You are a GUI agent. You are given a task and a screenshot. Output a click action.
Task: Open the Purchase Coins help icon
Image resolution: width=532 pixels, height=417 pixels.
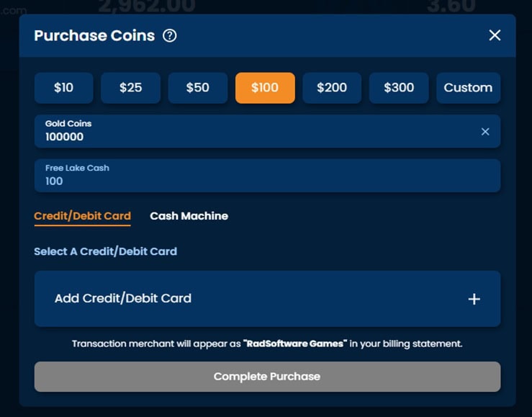170,35
